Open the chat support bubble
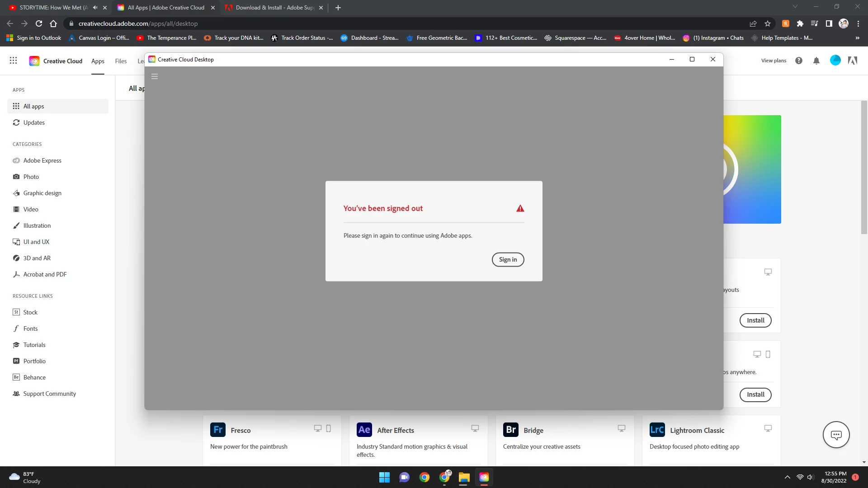Viewport: 868px width, 488px height. click(836, 435)
